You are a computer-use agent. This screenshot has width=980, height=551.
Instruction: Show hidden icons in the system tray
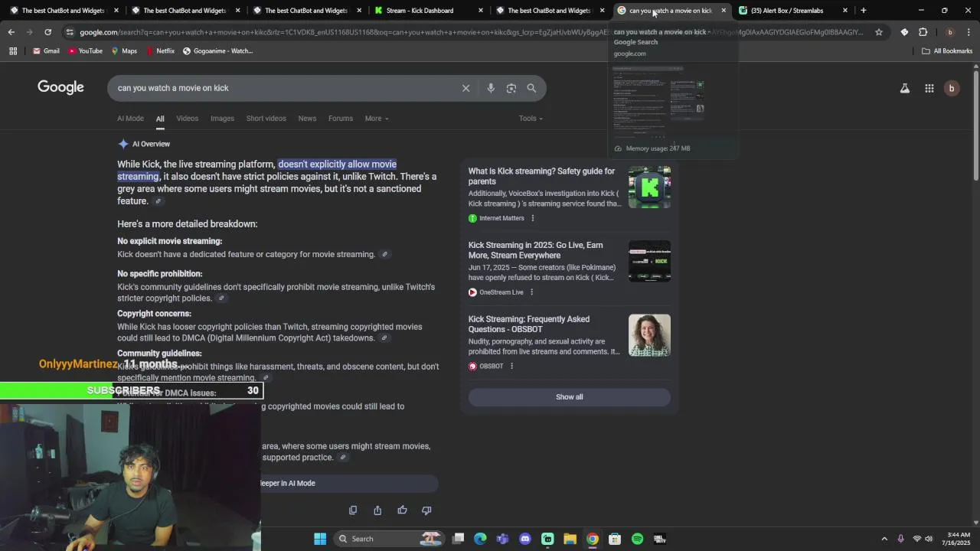(x=884, y=539)
